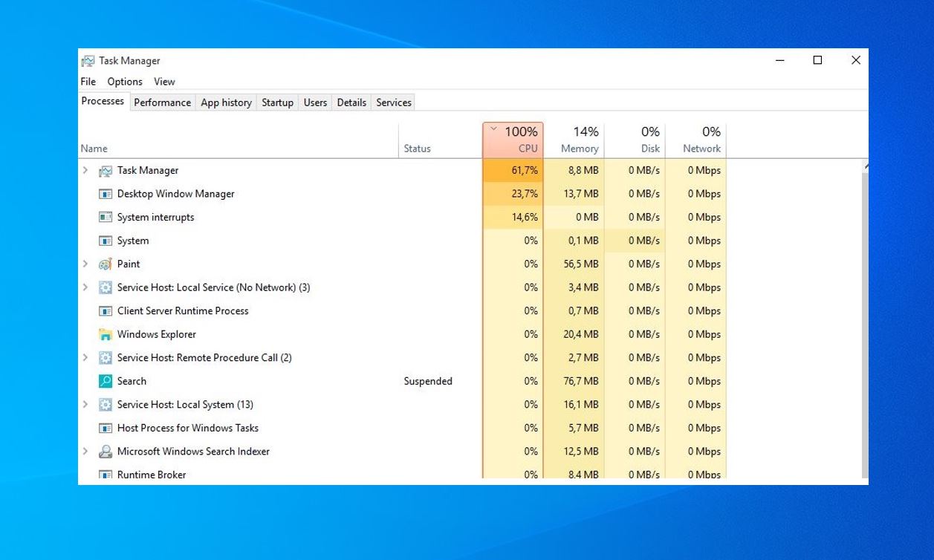Select the Search process magnifier icon
Screen dimensions: 934x560
click(105, 381)
